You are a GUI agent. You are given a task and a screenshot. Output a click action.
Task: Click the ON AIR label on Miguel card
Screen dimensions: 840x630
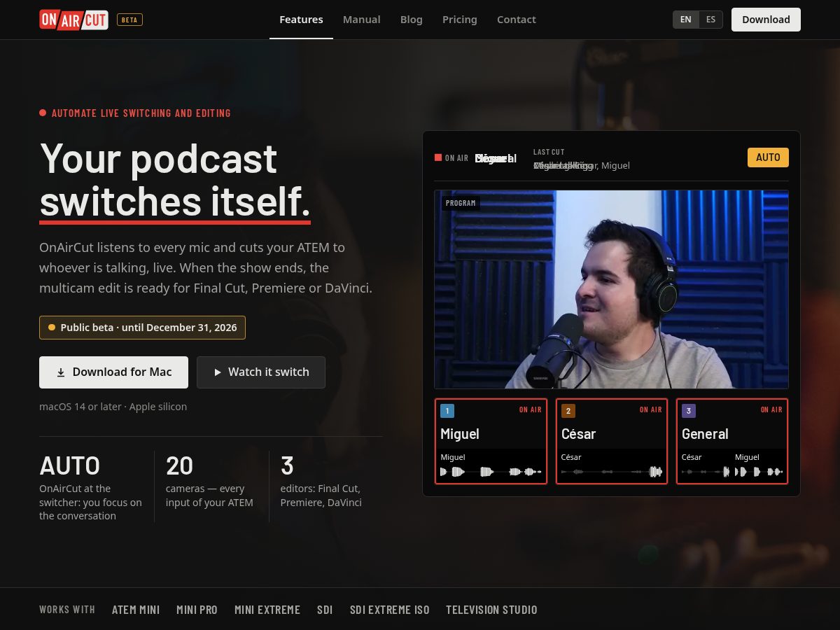tap(530, 410)
